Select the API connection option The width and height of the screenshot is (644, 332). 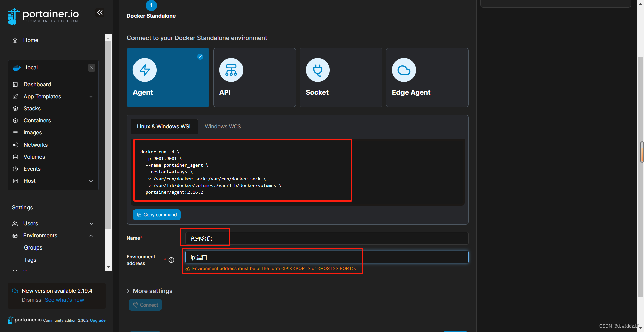(255, 77)
